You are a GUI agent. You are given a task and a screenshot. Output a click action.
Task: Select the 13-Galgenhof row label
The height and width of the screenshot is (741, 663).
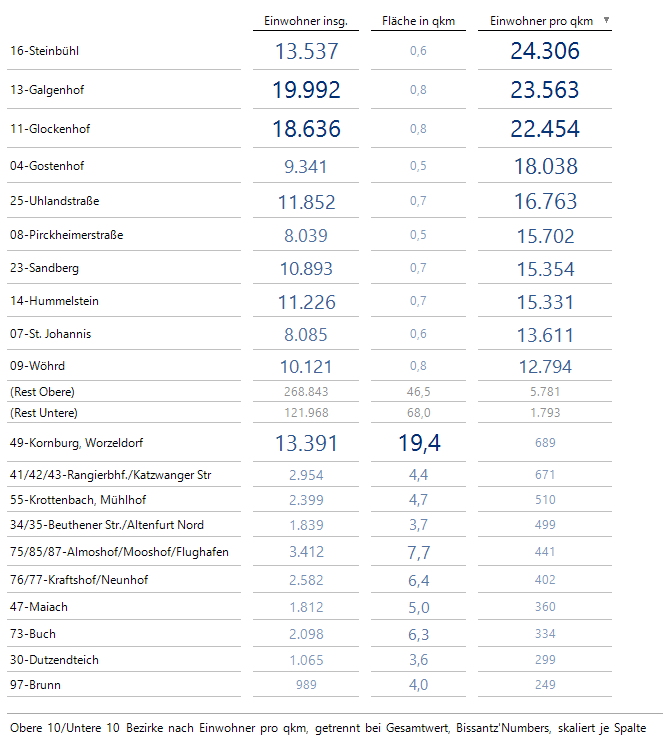click(x=47, y=90)
